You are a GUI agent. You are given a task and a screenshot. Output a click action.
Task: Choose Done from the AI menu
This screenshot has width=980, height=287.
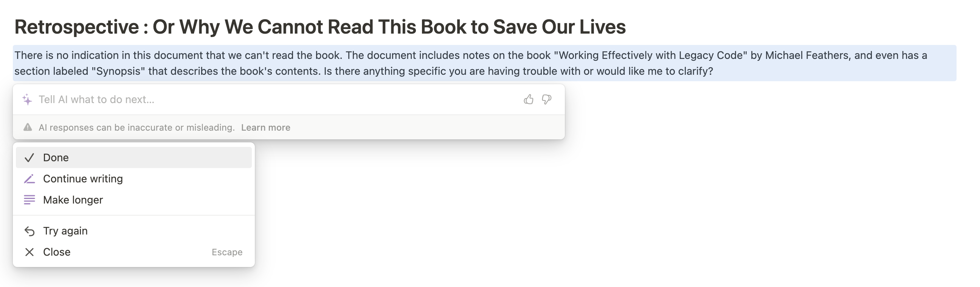click(56, 157)
